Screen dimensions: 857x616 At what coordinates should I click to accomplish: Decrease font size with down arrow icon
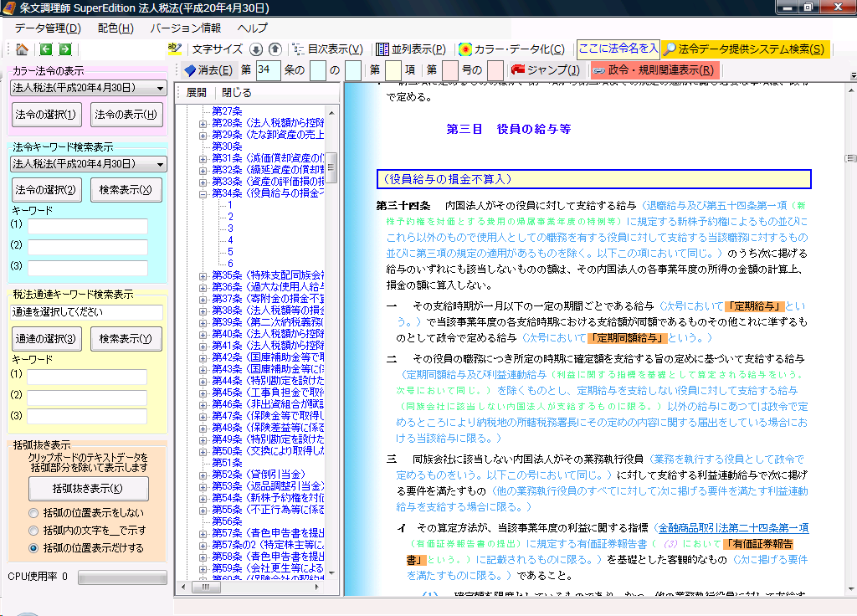pyautogui.click(x=257, y=49)
